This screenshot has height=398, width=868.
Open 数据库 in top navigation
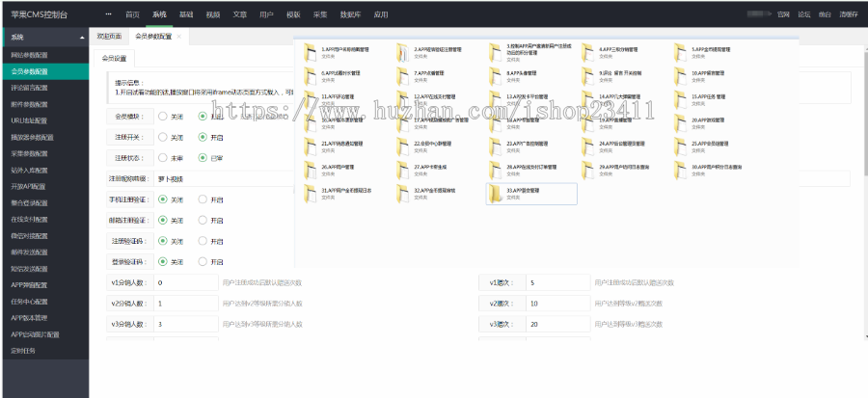click(350, 14)
